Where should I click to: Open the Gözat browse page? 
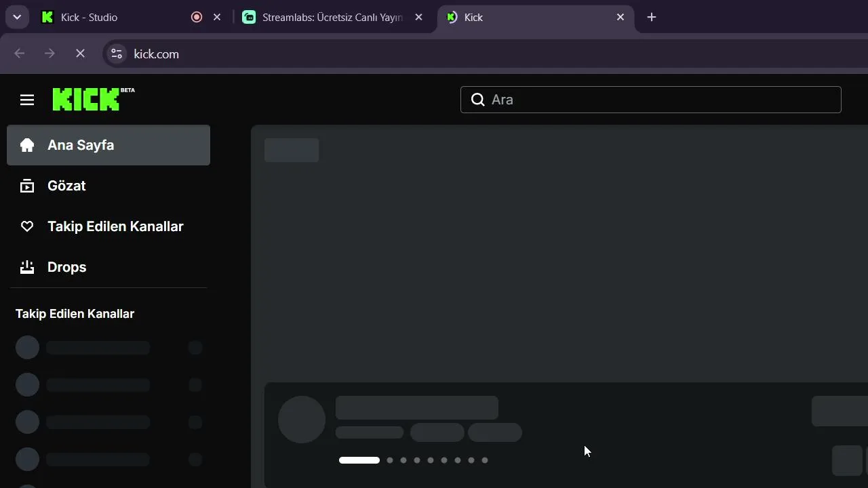(108, 186)
